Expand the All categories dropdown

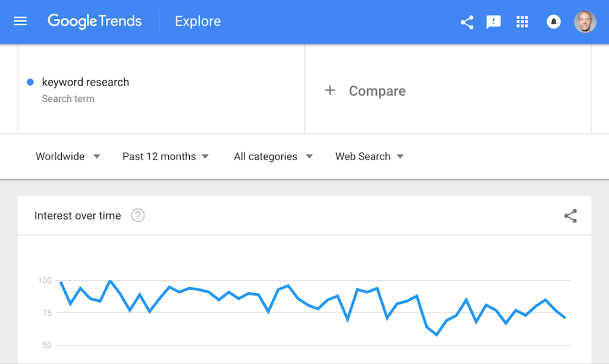click(x=274, y=156)
